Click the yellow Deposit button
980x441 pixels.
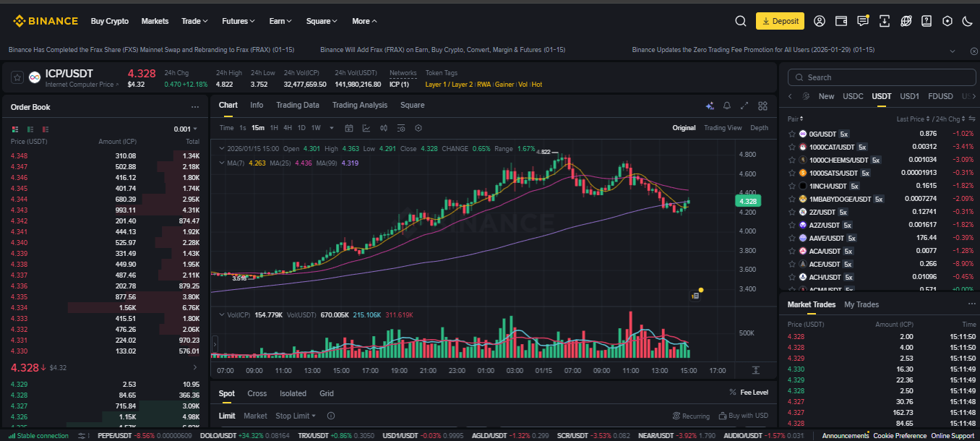point(780,21)
